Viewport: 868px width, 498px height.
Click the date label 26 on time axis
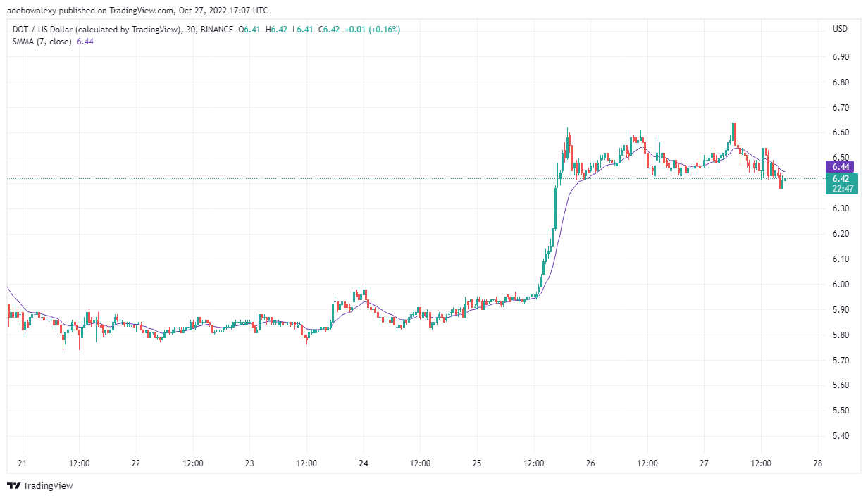tap(590, 463)
